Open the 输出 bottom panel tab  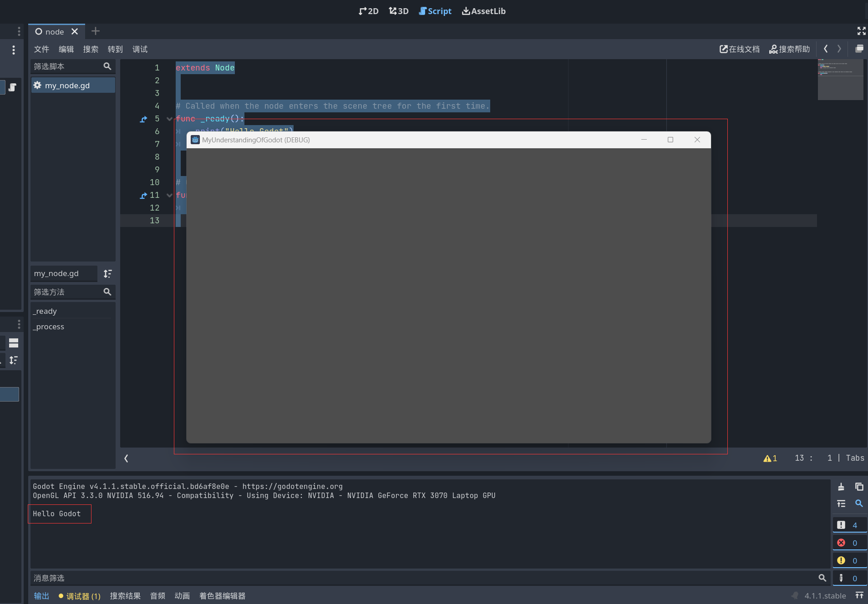[x=41, y=596]
